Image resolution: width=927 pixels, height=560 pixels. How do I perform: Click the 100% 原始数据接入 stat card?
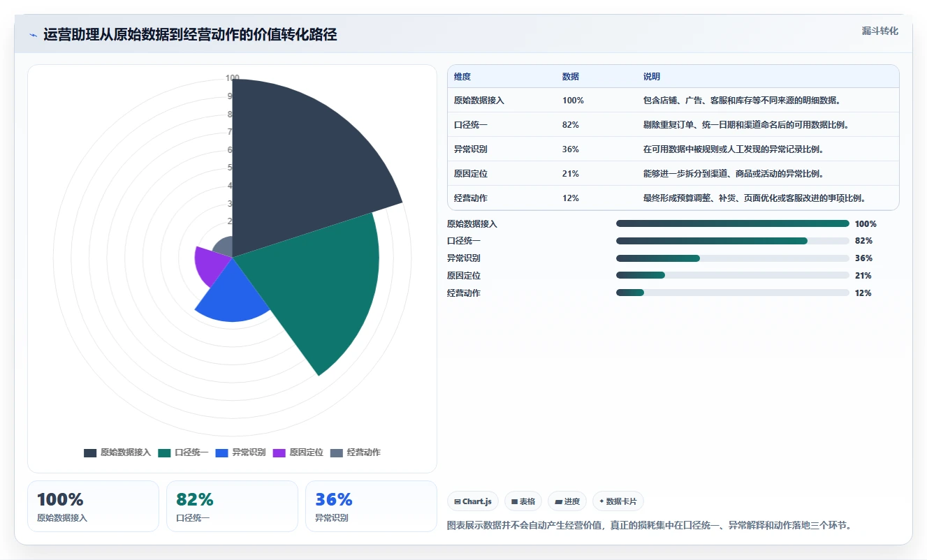pyautogui.click(x=94, y=506)
